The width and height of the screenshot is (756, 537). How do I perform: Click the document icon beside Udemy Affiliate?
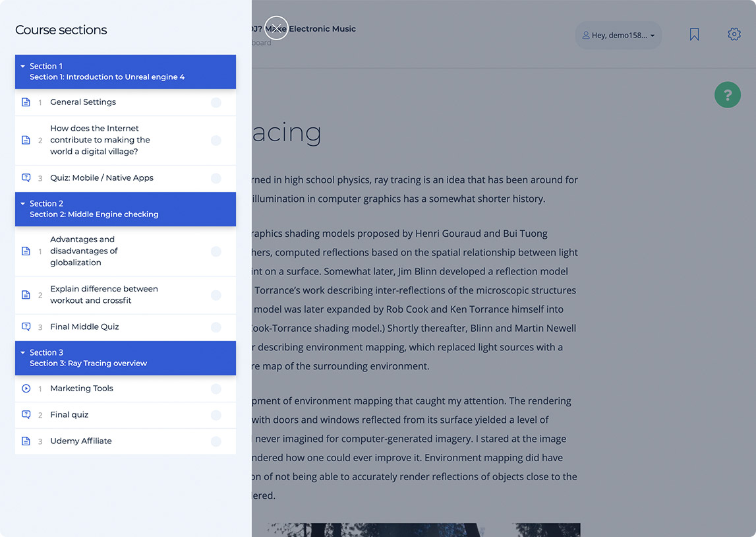[x=26, y=441]
